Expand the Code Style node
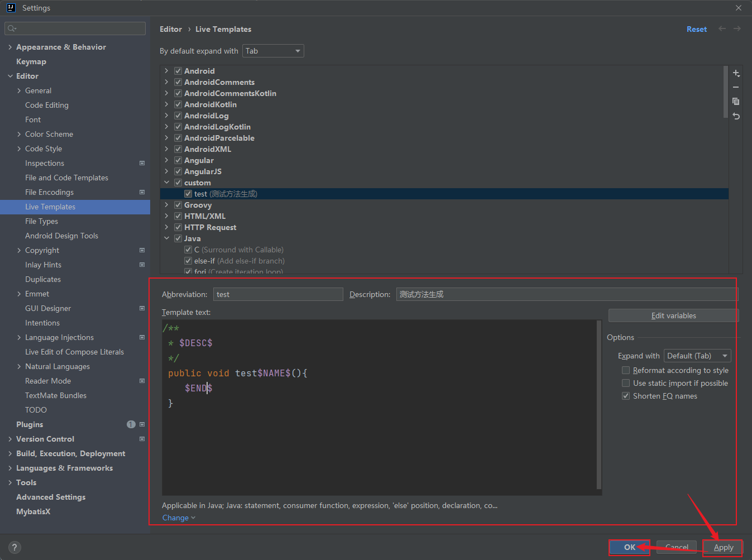Viewport: 752px width, 560px height. click(x=19, y=149)
